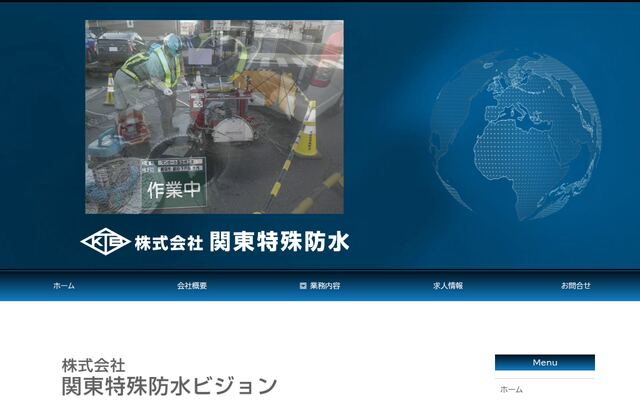This screenshot has width=640, height=400.
Task: Click the 株式会社 text above the vision heading
Action: 93,365
